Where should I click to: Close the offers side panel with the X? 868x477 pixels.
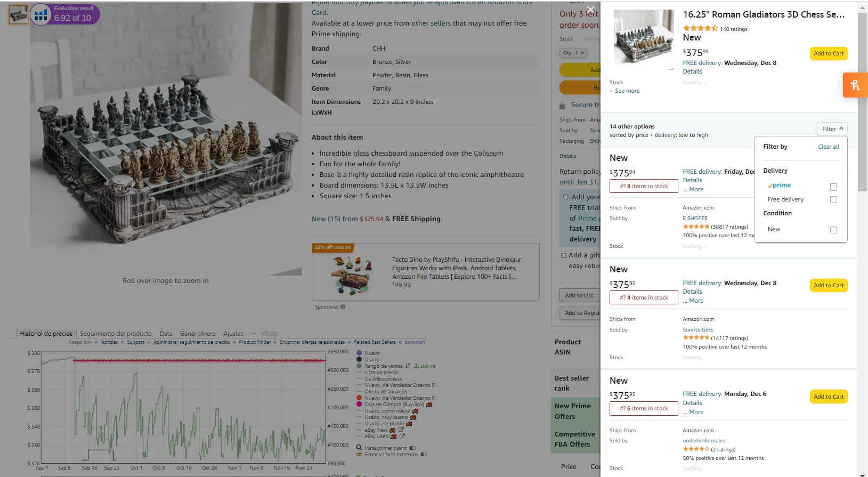pos(590,10)
